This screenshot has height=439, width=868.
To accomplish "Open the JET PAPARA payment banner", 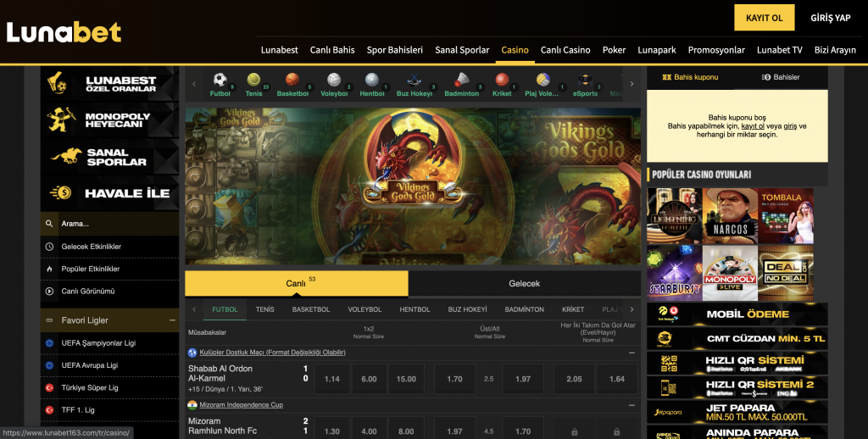I will [x=737, y=413].
